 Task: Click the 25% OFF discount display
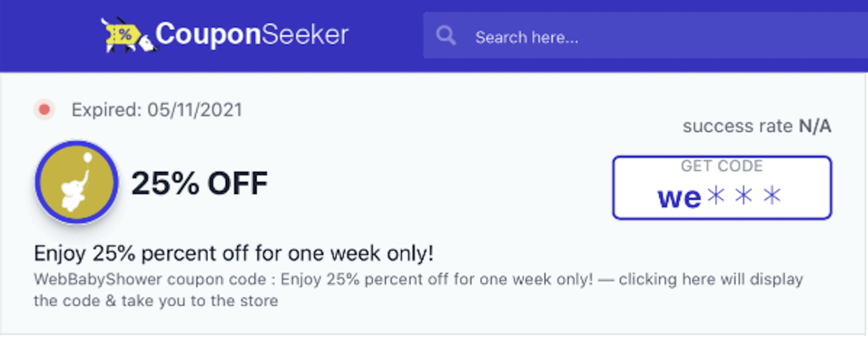[x=199, y=183]
